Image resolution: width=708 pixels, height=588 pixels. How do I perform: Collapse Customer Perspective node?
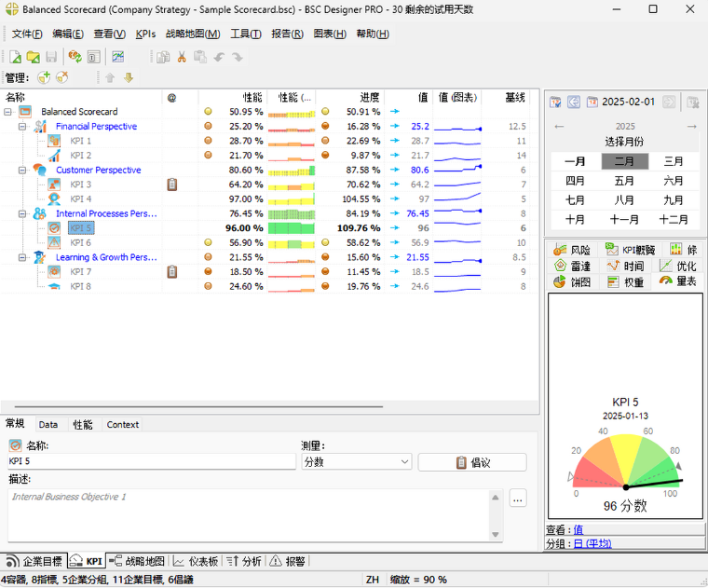click(x=22, y=171)
